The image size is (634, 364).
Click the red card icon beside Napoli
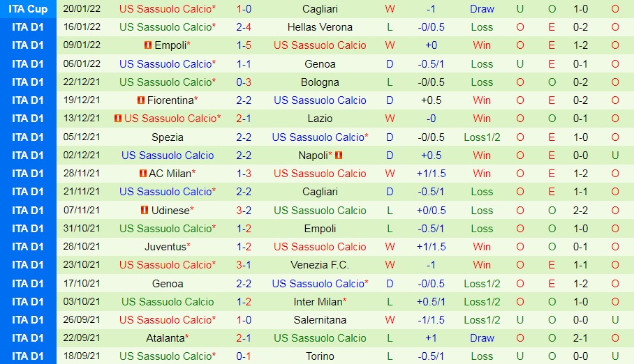pos(339,155)
